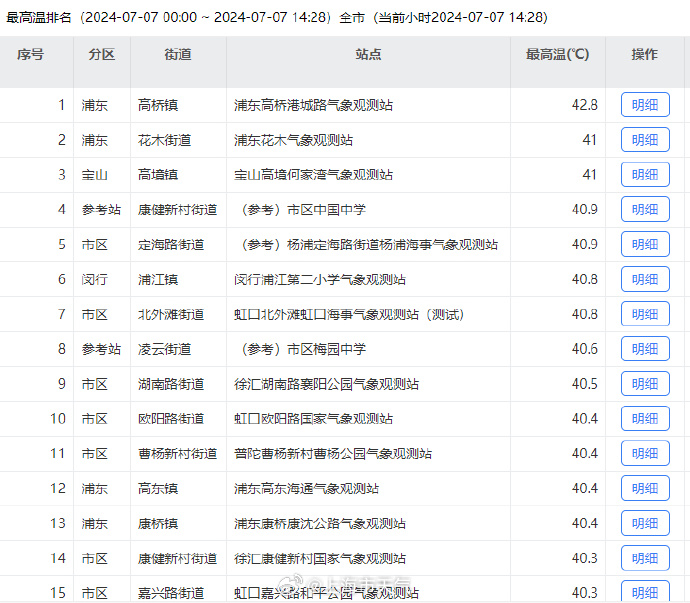
Task: Open 明细 for 市区梅园中学 row
Action: click(645, 350)
